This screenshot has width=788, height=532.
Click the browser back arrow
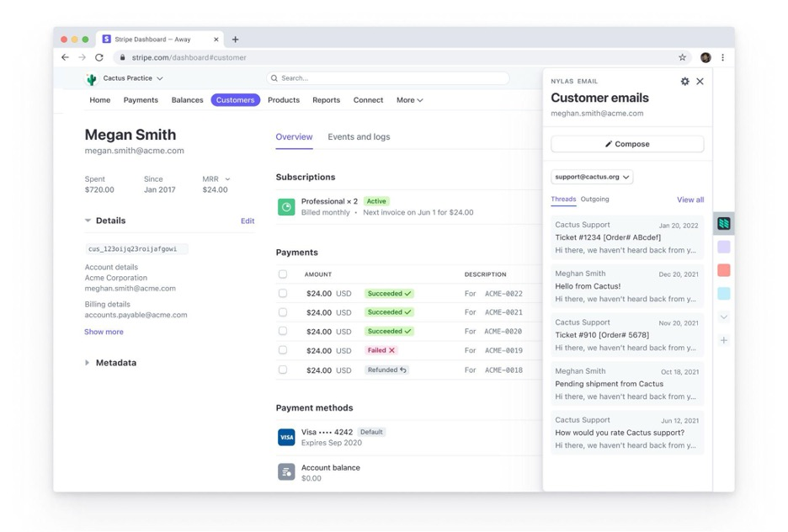click(65, 57)
